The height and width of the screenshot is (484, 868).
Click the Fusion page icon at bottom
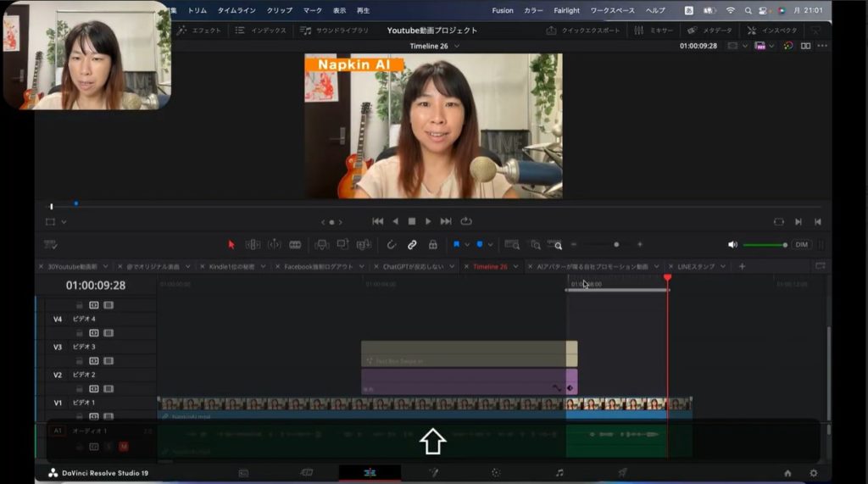433,472
